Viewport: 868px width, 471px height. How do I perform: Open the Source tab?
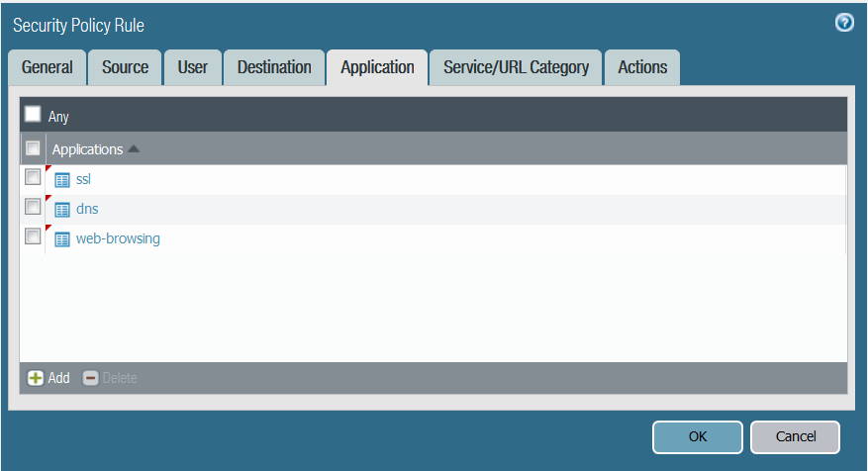pos(125,67)
